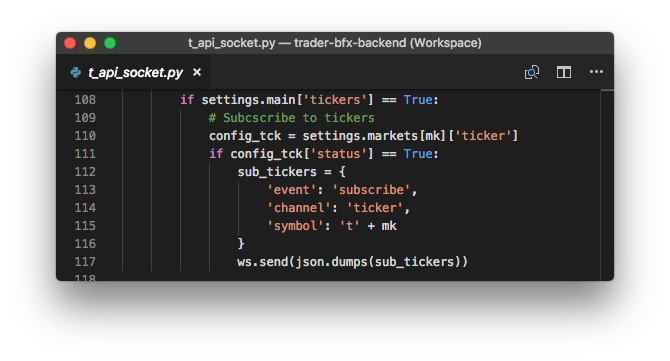Click the green fullscreen window button
The image size is (670, 361).
110,43
